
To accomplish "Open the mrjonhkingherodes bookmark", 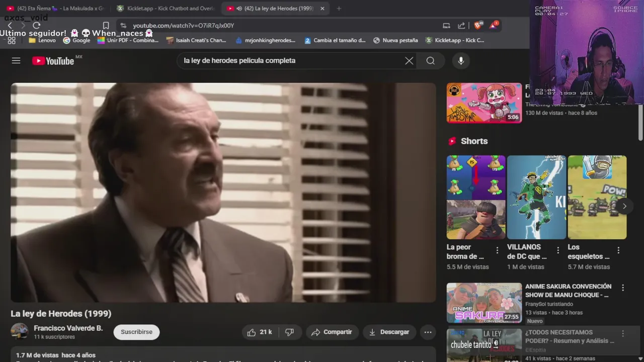I will point(265,40).
